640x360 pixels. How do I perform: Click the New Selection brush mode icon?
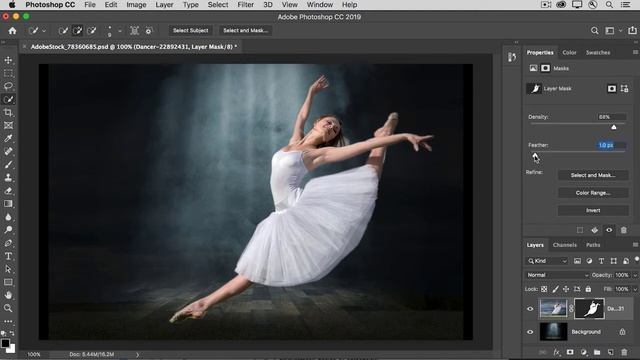[x=63, y=31]
